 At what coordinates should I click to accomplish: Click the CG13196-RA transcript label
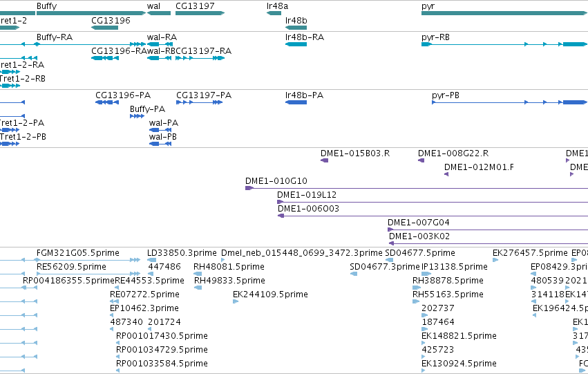pyautogui.click(x=120, y=51)
